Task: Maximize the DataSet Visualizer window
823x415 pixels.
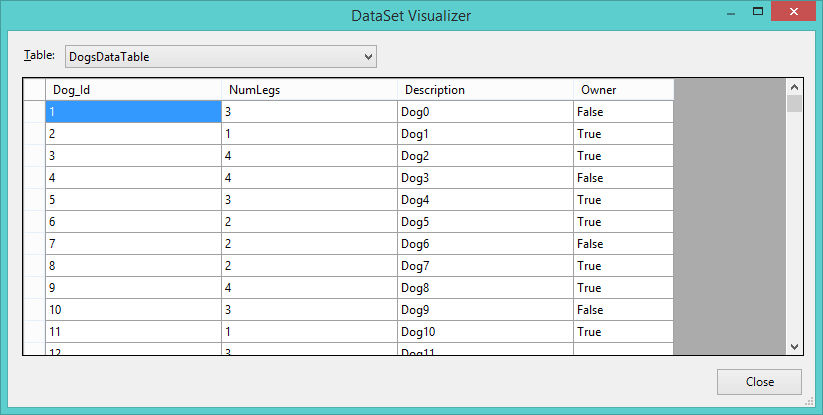Action: coord(757,12)
